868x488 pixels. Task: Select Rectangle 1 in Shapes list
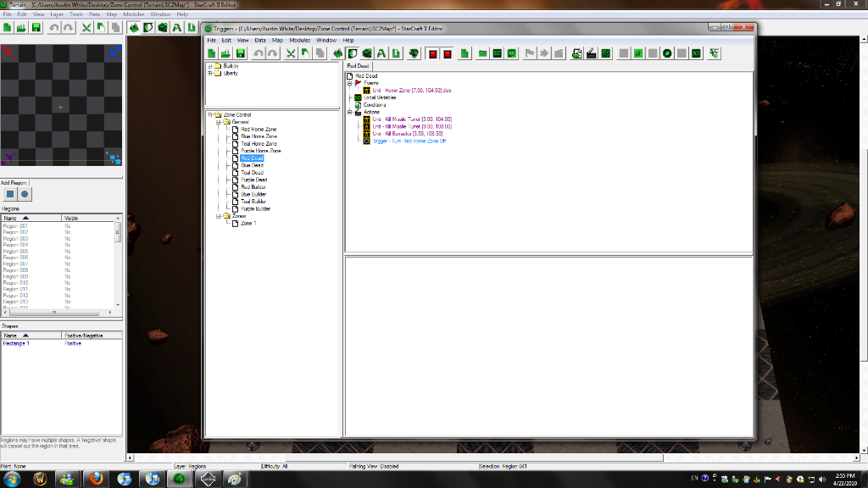(x=16, y=343)
